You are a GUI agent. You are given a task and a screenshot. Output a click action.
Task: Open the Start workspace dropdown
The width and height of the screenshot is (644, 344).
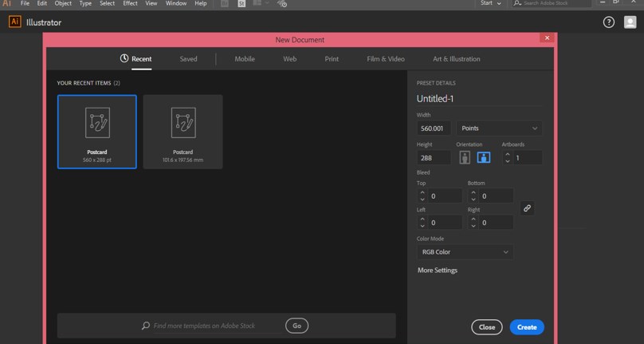click(x=490, y=4)
